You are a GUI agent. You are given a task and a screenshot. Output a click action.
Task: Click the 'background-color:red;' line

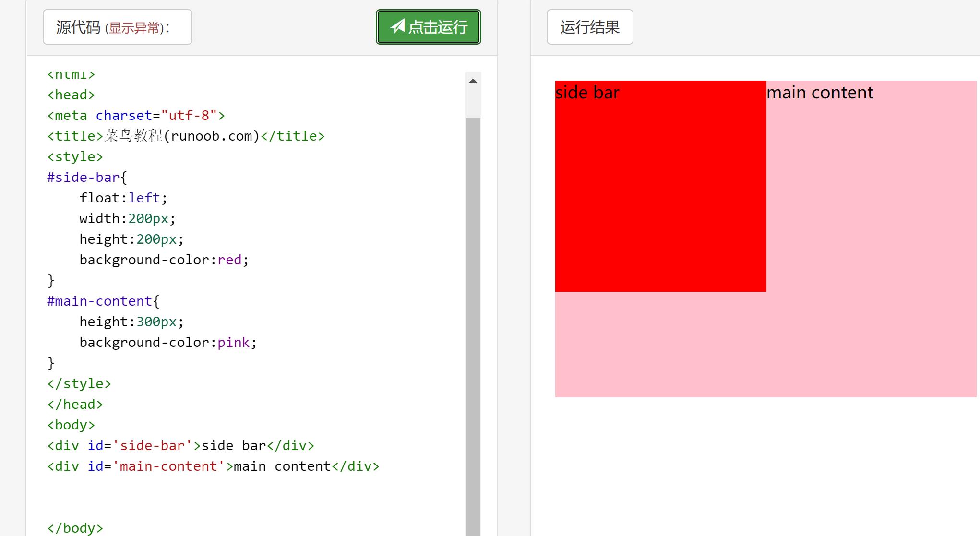click(164, 260)
